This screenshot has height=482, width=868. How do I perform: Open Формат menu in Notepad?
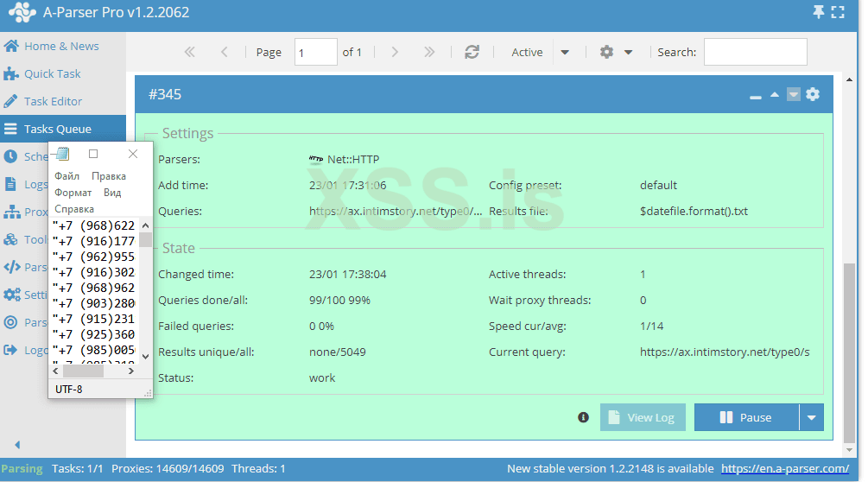tap(73, 193)
